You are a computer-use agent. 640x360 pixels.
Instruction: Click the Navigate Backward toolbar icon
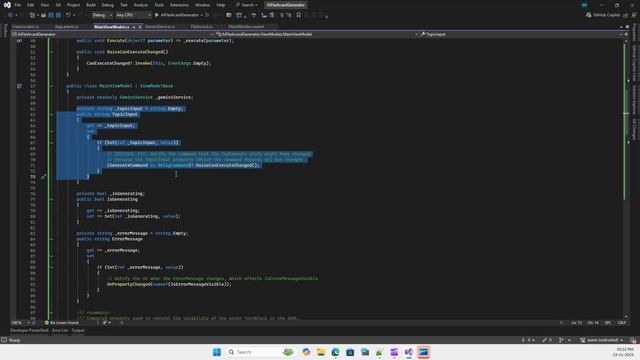pos(11,15)
